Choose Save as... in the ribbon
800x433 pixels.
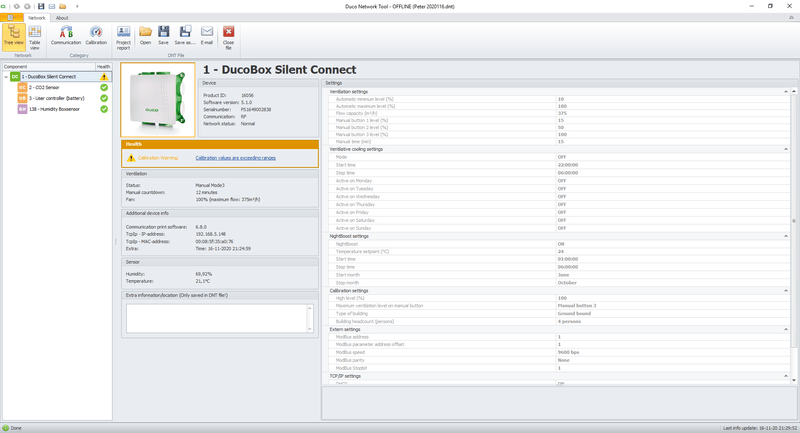[x=185, y=36]
